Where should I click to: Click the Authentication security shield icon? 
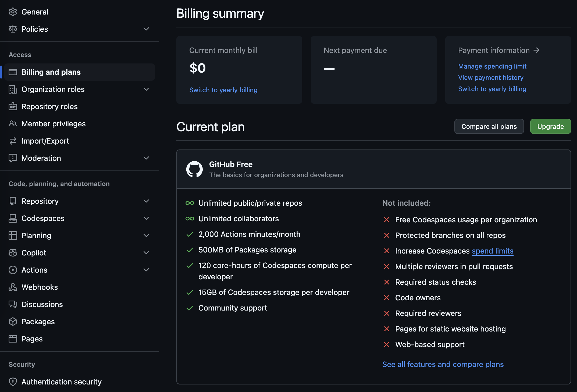[x=13, y=382]
